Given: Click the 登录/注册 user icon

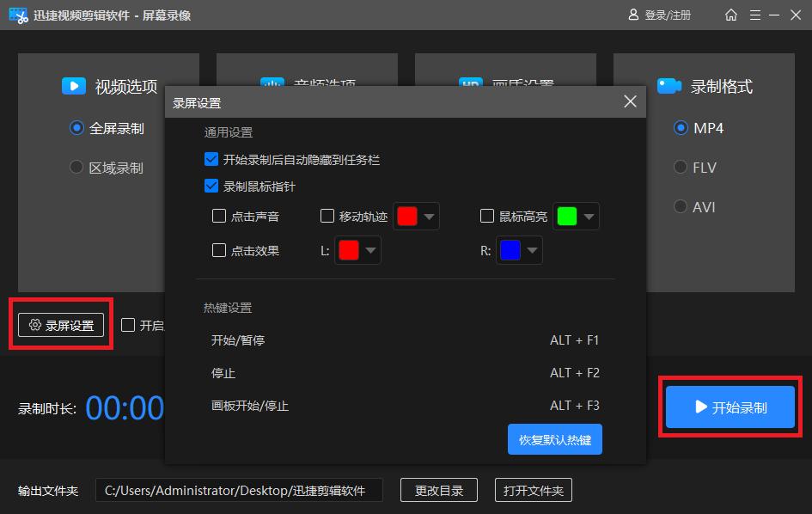Looking at the screenshot, I should pyautogui.click(x=632, y=15).
